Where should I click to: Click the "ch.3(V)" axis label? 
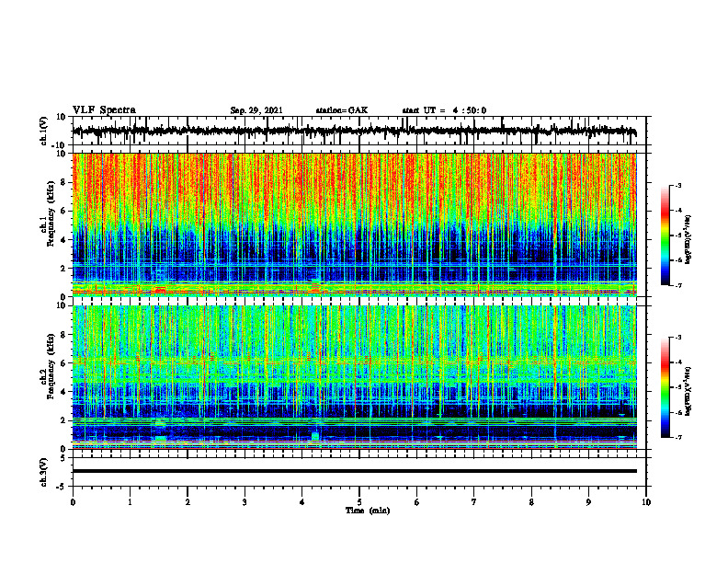coord(44,472)
